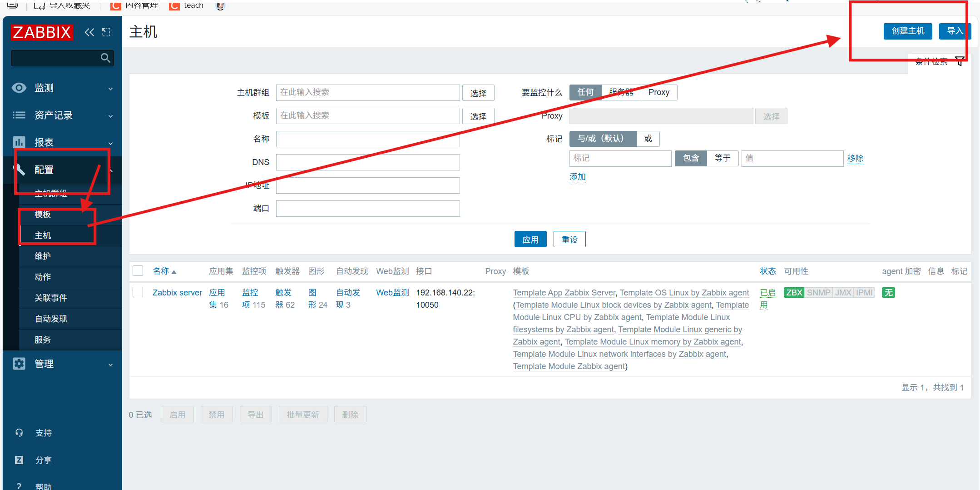
Task: Expand the 管理 menu chevron
Action: pyautogui.click(x=110, y=365)
